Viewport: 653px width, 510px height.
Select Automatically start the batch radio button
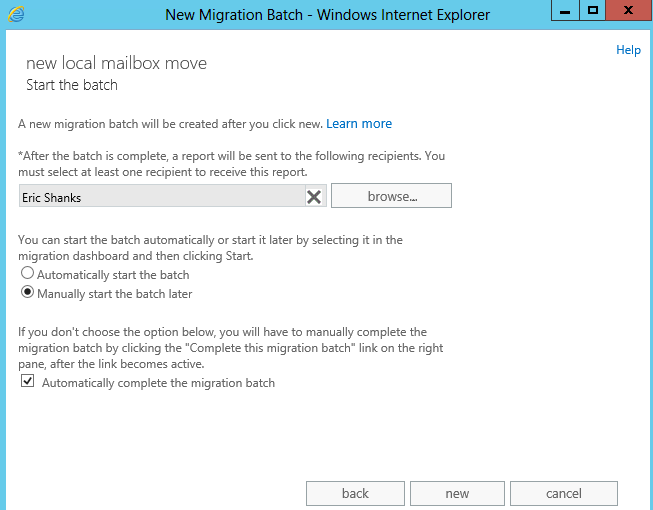(28, 274)
